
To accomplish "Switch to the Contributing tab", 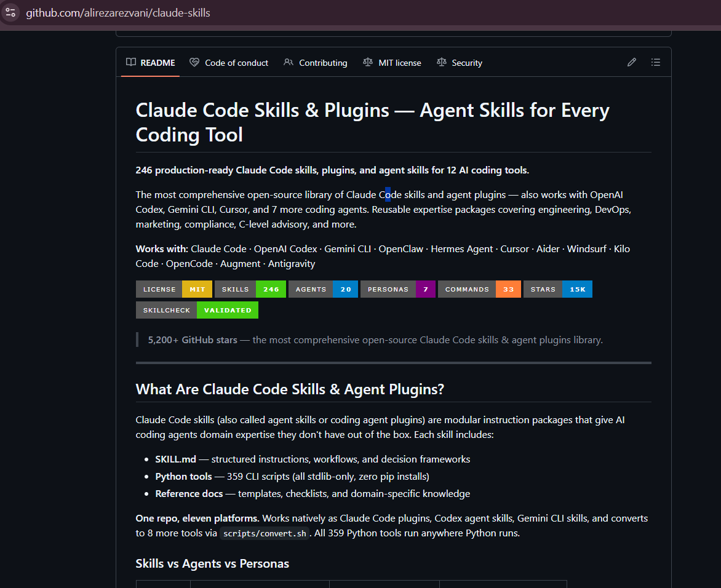I will coord(316,63).
